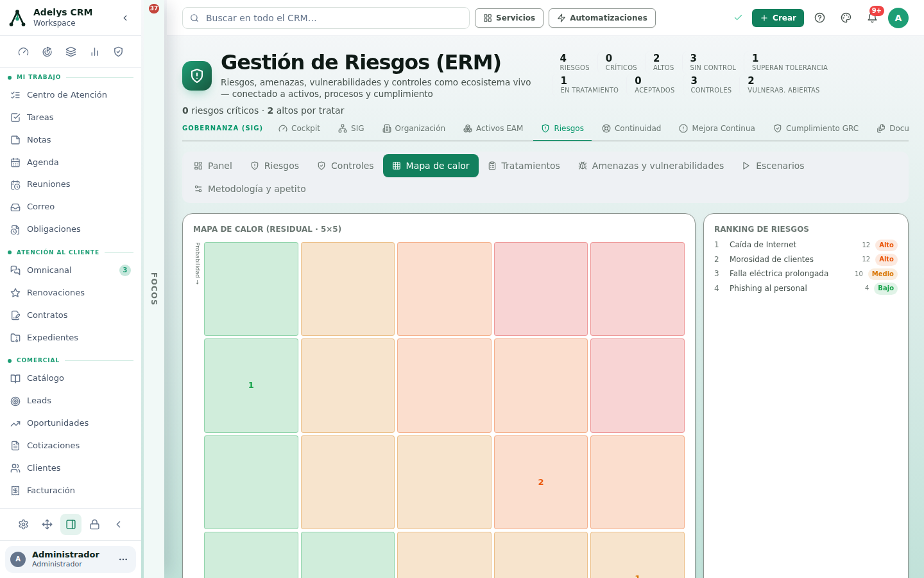
Task: Switch to the SIG tab
Action: click(x=351, y=128)
